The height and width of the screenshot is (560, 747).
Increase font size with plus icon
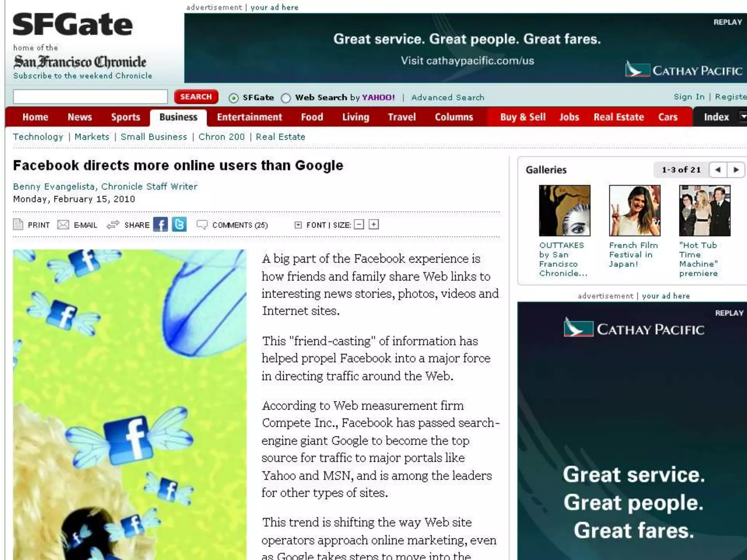(x=373, y=225)
